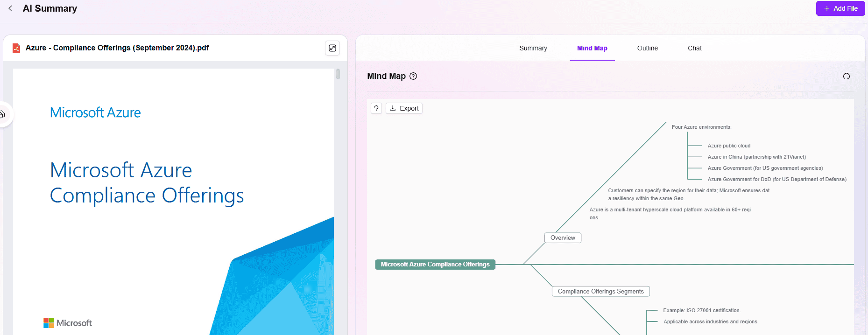Click the Microsoft logo on the PDF page

[68, 323]
